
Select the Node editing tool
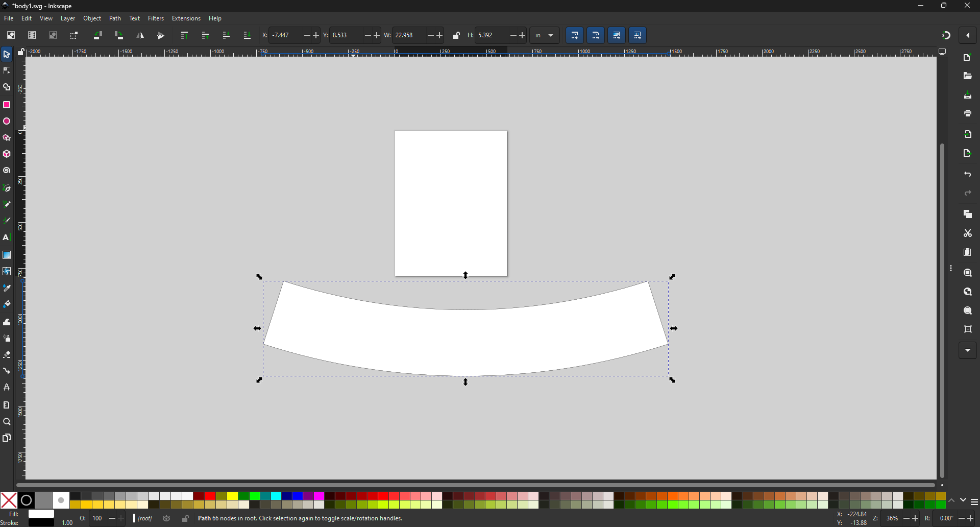[x=7, y=70]
